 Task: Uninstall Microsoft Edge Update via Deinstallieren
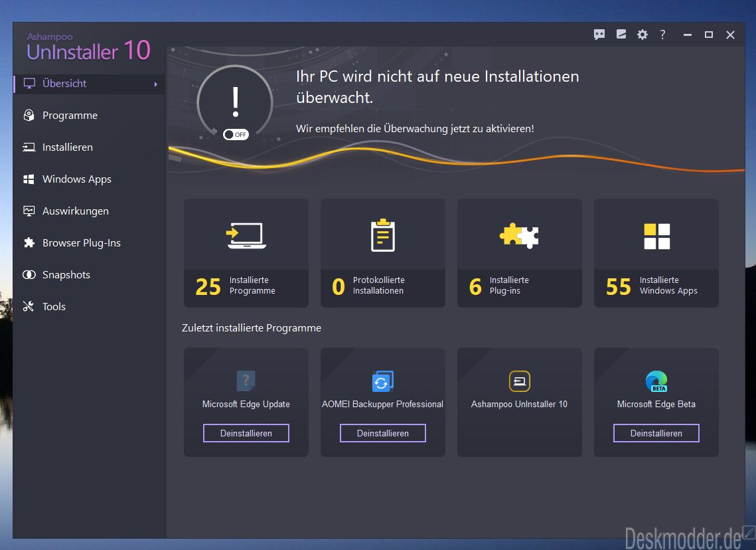(246, 433)
